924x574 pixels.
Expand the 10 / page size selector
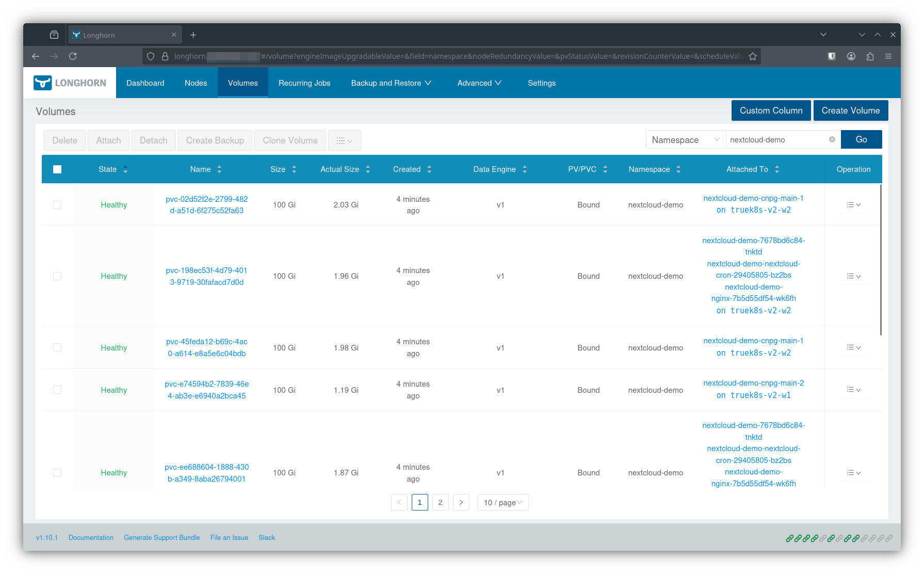(x=502, y=502)
